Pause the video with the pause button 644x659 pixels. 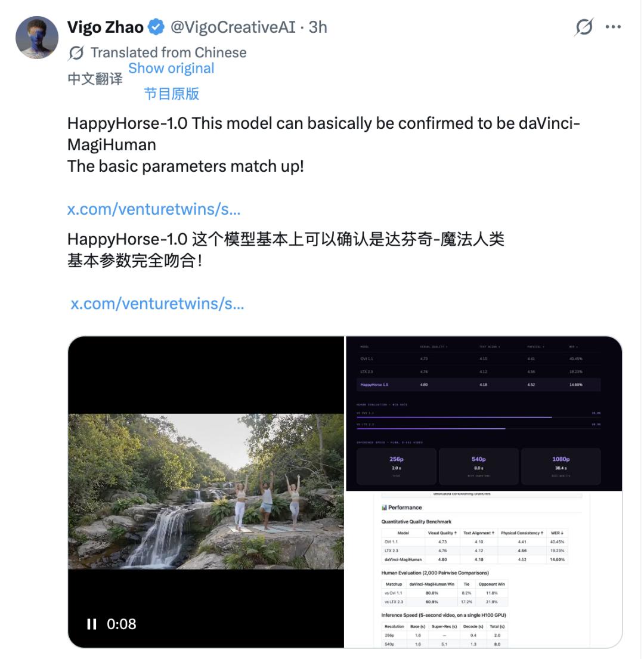tap(92, 624)
